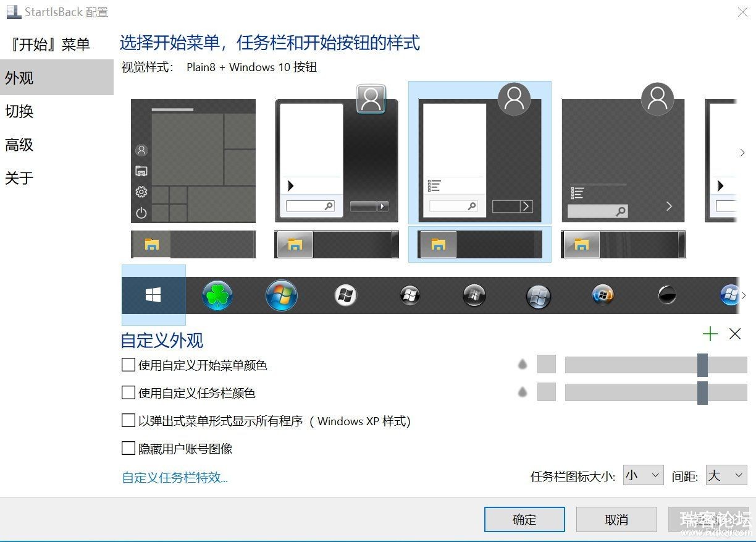Select the first taskbar style preview
This screenshot has width=756, height=542.
point(193,244)
